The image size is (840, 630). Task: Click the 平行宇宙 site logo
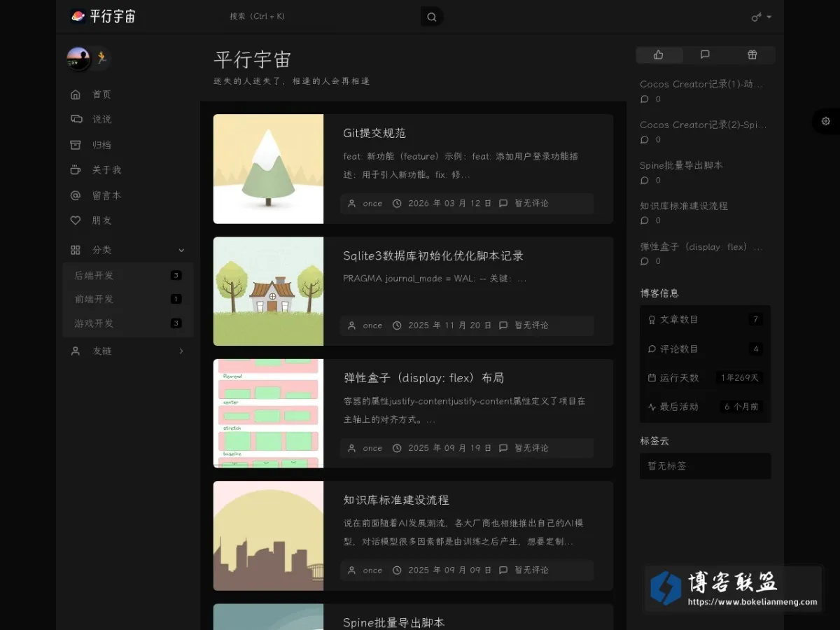[x=103, y=16]
